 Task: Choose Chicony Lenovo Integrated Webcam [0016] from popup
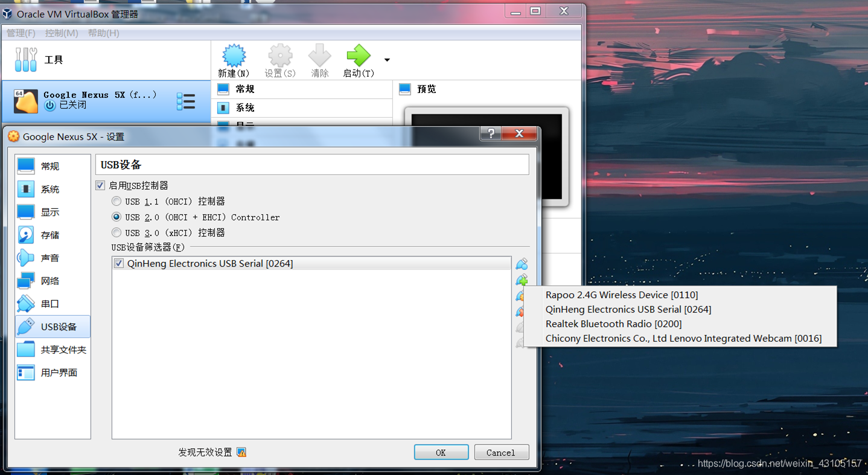681,339
